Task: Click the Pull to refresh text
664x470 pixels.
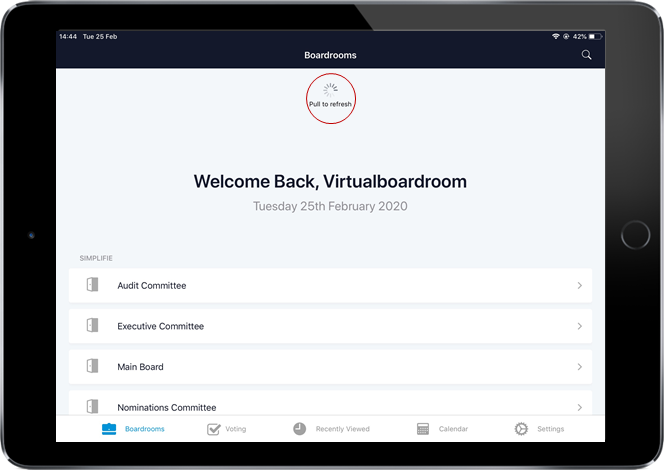Action: coord(330,104)
